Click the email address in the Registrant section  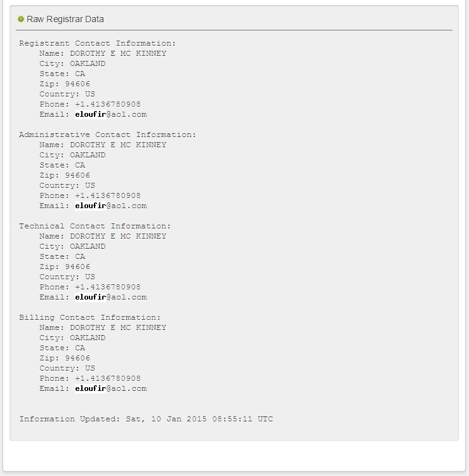tap(110, 114)
